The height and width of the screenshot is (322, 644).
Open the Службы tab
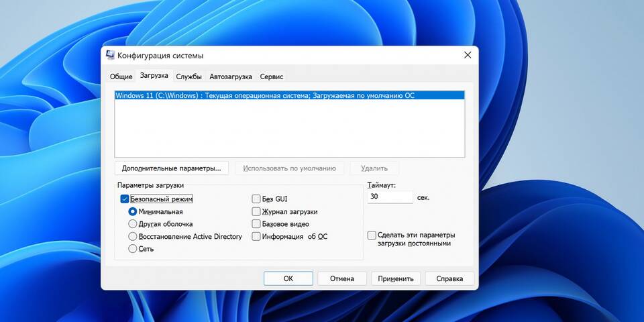(189, 76)
